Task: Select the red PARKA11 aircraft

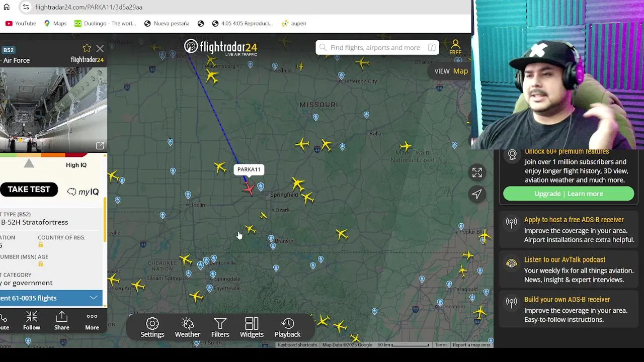Action: click(249, 189)
